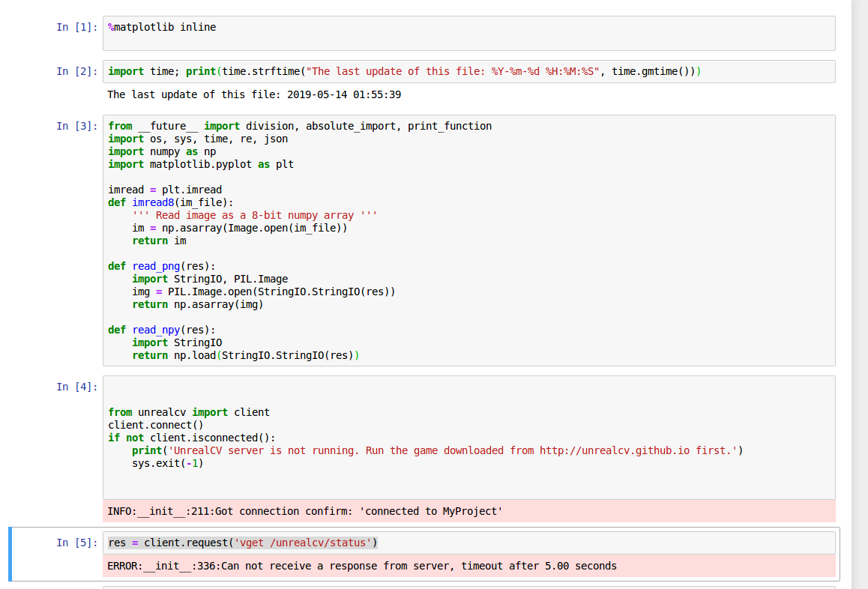Viewport: 868px width, 589px height.
Task: Click the read_png function definition
Action: (x=156, y=266)
